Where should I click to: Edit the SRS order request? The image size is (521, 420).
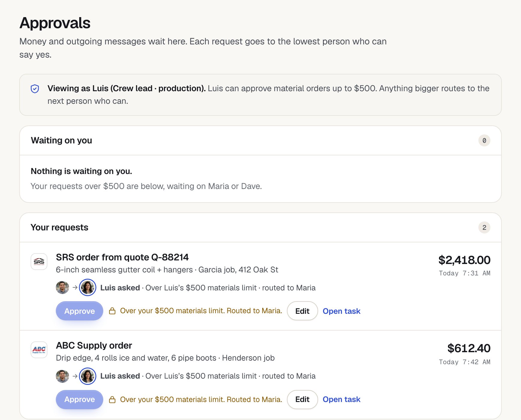pyautogui.click(x=302, y=311)
